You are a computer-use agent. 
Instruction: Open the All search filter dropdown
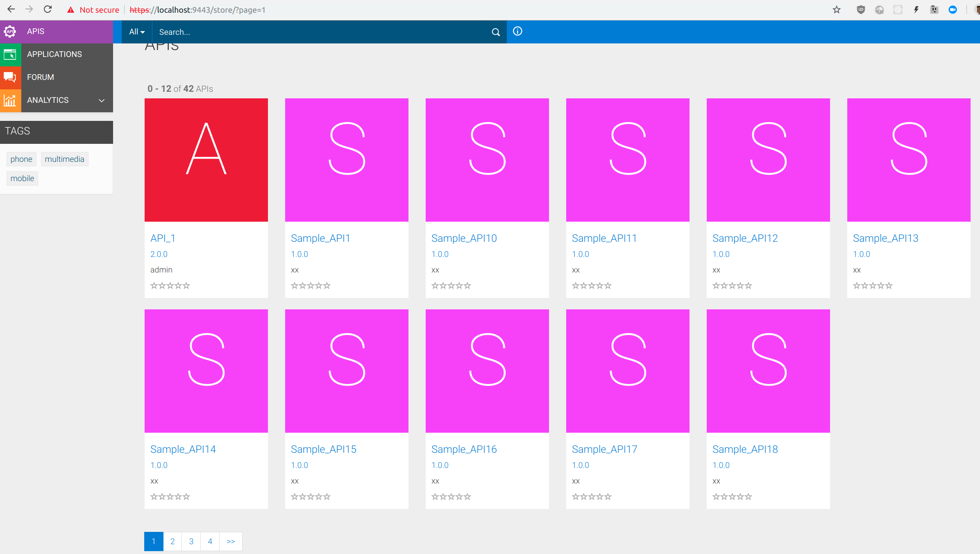(137, 32)
